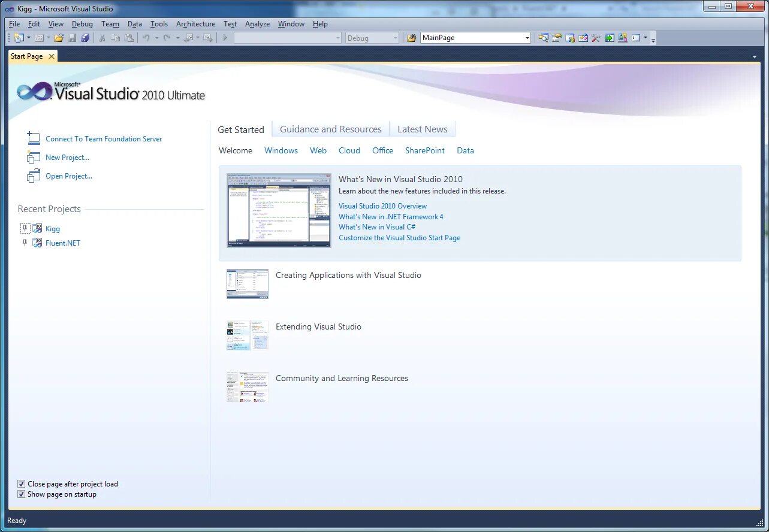Expand the Undo history dropdown arrow
This screenshot has height=532, width=769.
tap(156, 38)
